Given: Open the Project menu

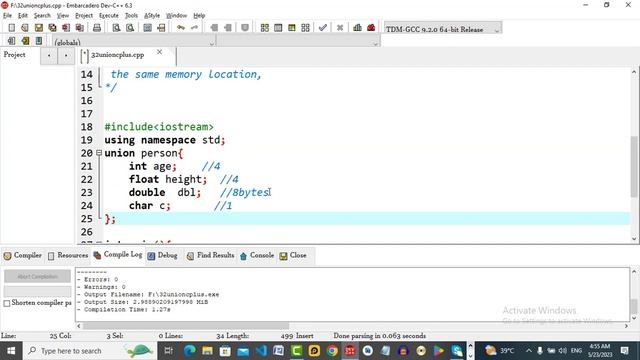Looking at the screenshot, I should tap(84, 16).
